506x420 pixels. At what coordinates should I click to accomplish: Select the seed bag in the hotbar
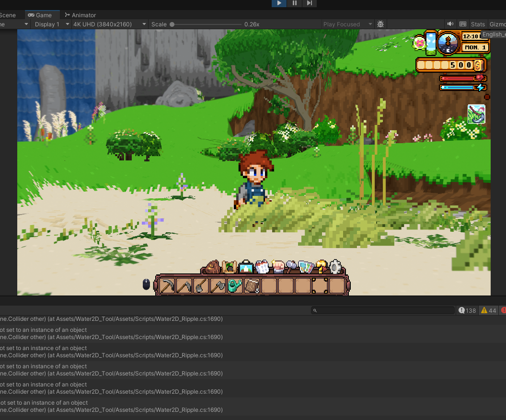pos(252,285)
